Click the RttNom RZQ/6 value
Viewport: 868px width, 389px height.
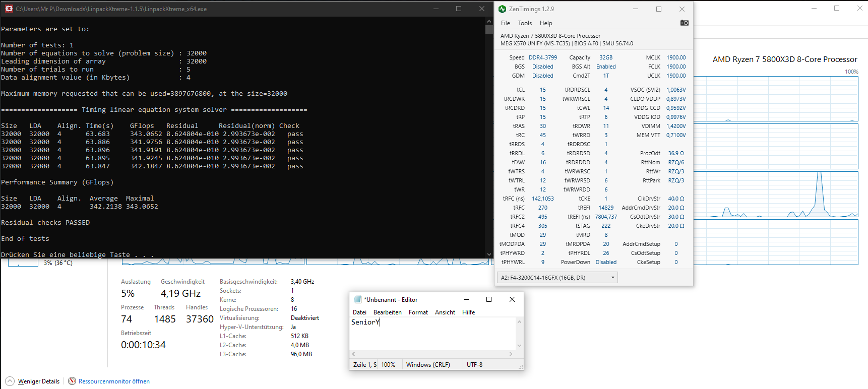pos(676,162)
